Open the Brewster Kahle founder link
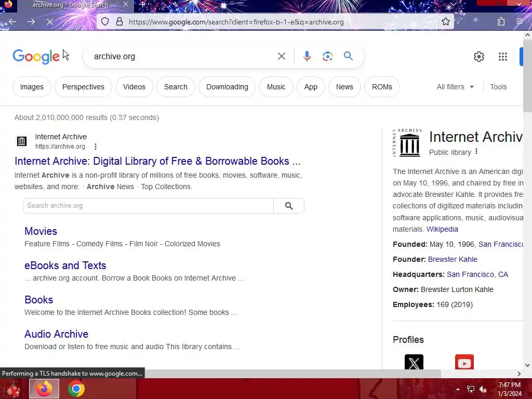Screen dimensions: 532x399 (x=453, y=259)
